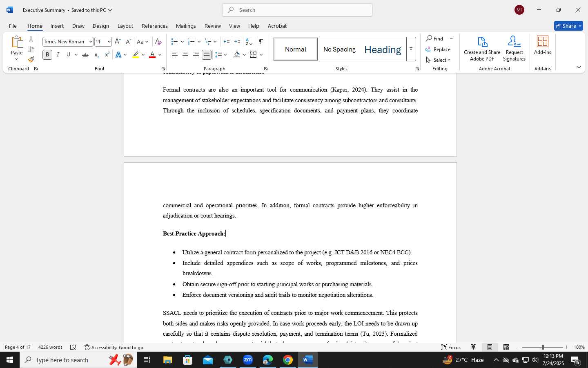Open File Explorer from taskbar

coord(168,360)
